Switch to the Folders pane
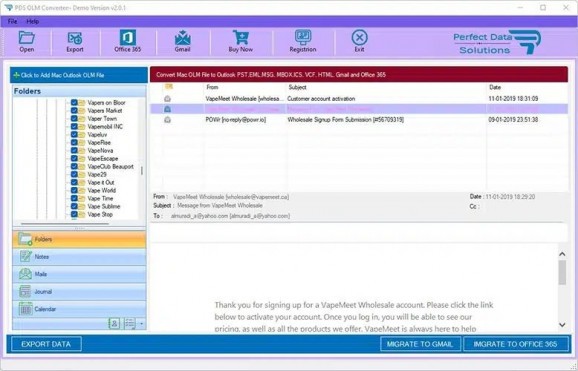This screenshot has height=371, width=578. coord(79,239)
